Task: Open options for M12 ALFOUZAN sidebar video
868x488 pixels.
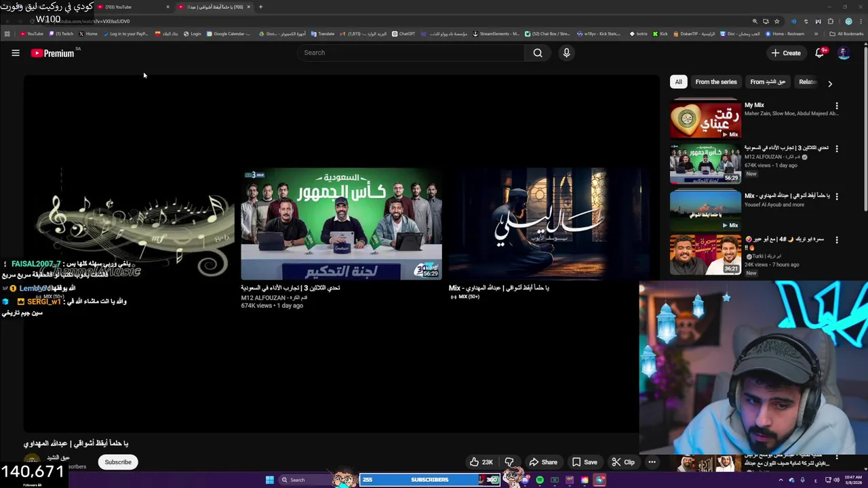Action: (x=837, y=148)
